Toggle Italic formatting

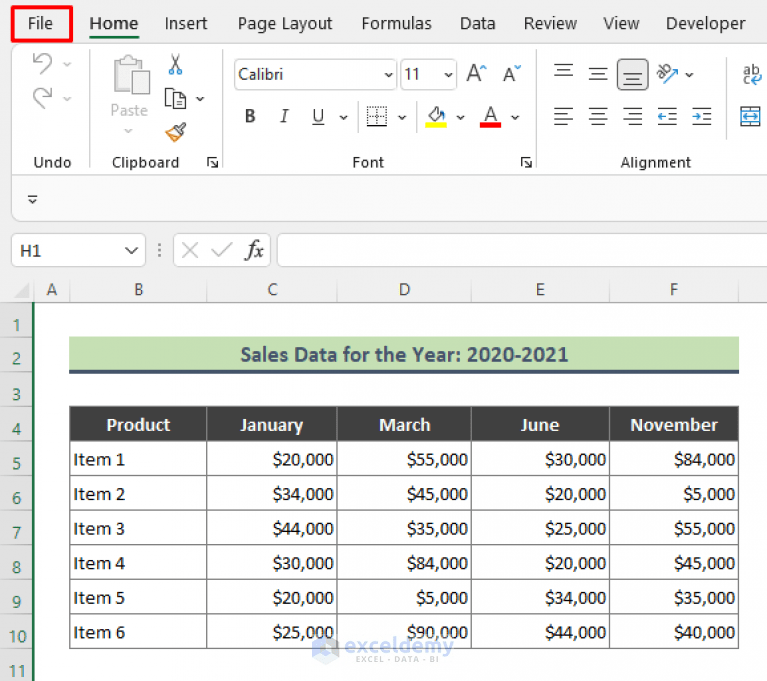point(284,116)
